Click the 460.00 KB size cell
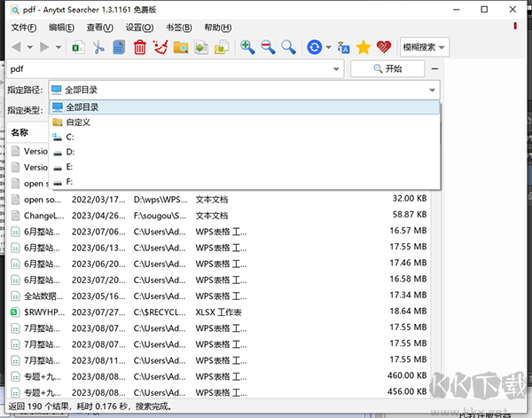Screen dimensions: 532x418 407,375
